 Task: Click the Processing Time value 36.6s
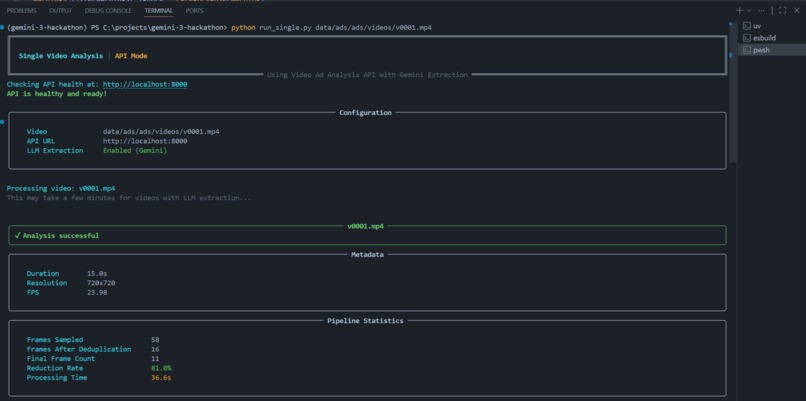click(x=161, y=378)
